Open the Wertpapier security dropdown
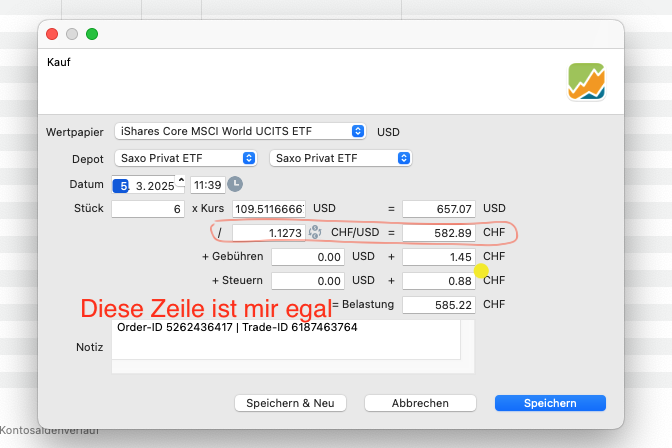This screenshot has width=672, height=448. tap(240, 131)
